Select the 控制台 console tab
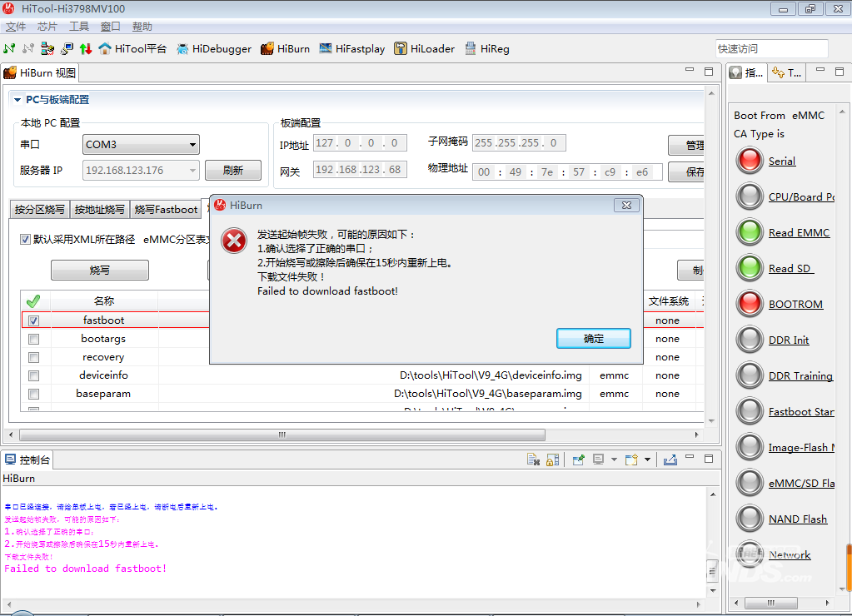The image size is (852, 616). coord(27,460)
